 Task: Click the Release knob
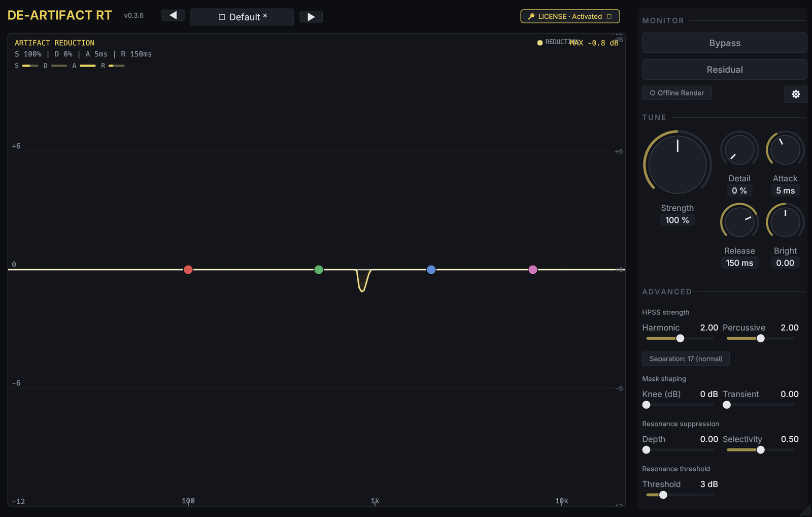point(739,222)
